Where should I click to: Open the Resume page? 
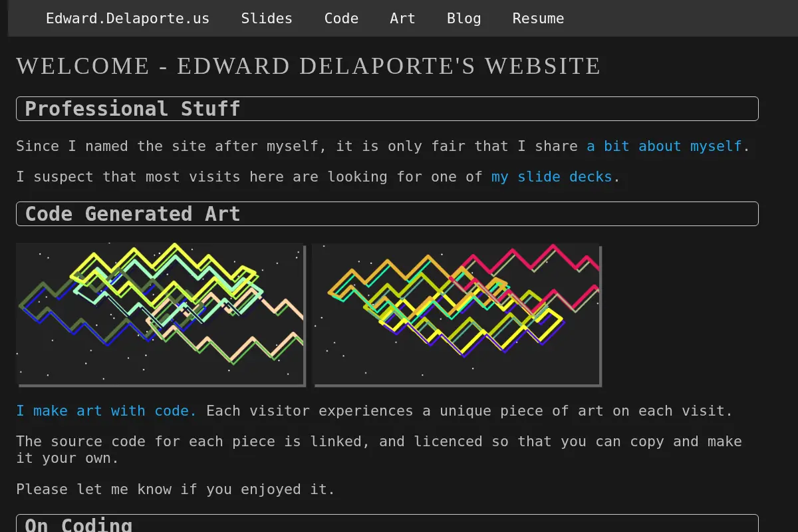click(538, 19)
